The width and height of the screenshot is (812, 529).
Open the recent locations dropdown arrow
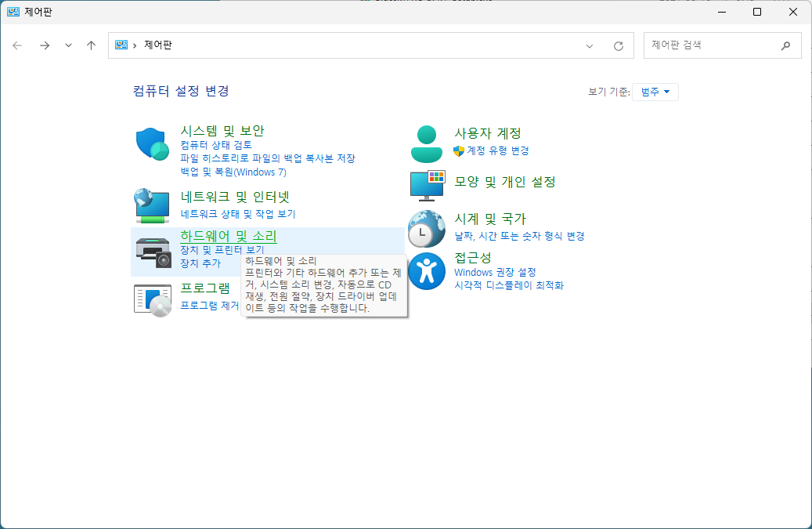[x=68, y=45]
